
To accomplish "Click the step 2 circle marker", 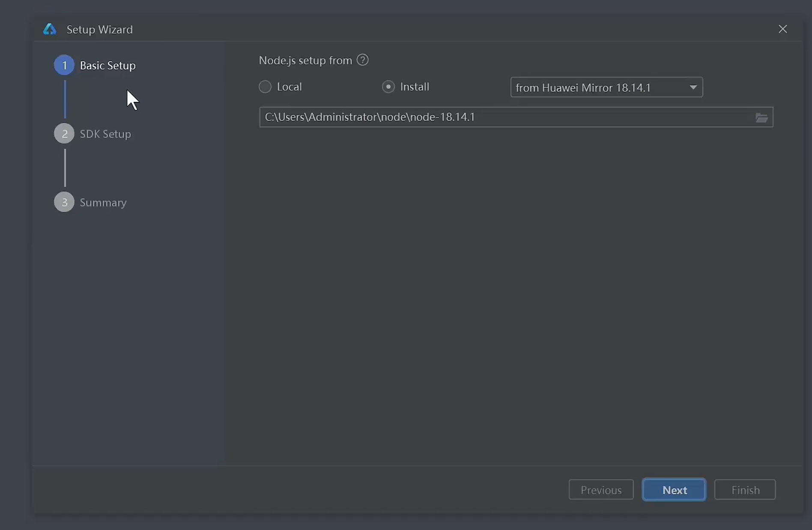I will [x=64, y=134].
